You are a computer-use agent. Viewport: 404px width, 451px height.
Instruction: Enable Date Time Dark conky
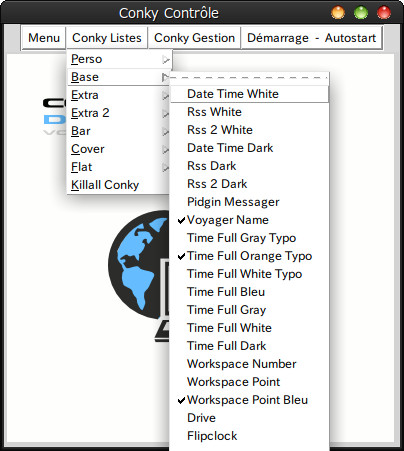pyautogui.click(x=249, y=148)
